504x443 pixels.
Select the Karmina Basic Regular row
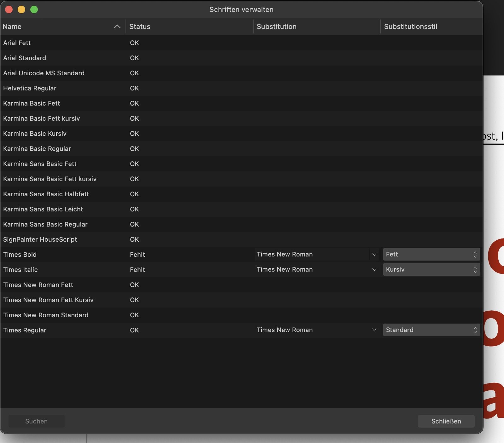click(242, 149)
